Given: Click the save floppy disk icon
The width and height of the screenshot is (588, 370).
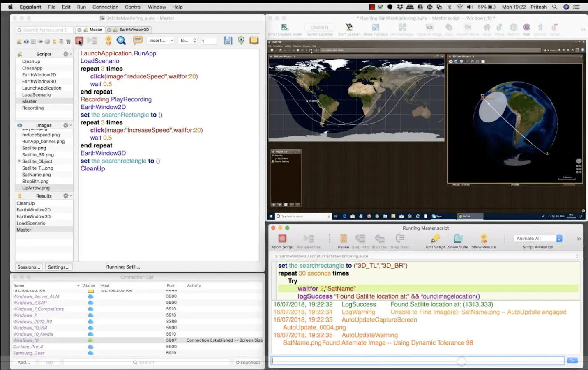Looking at the screenshot, I should click(x=228, y=40).
